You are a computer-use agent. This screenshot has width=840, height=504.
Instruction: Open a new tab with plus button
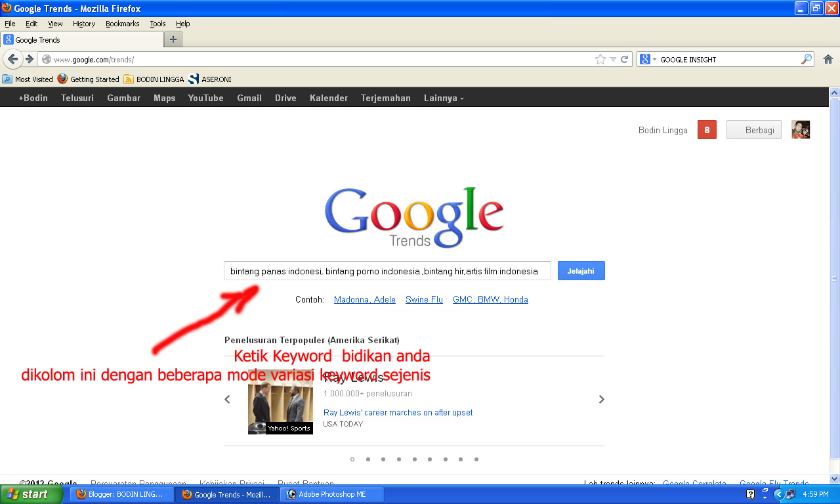point(173,39)
